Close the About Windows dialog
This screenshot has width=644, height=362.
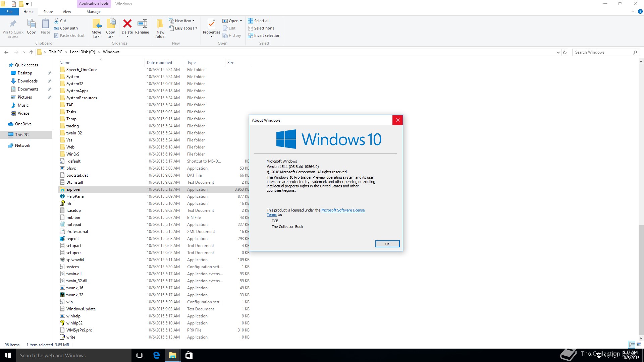click(397, 120)
